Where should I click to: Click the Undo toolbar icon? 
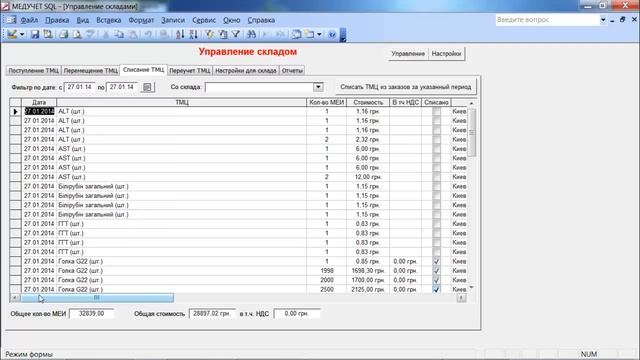(x=148, y=34)
